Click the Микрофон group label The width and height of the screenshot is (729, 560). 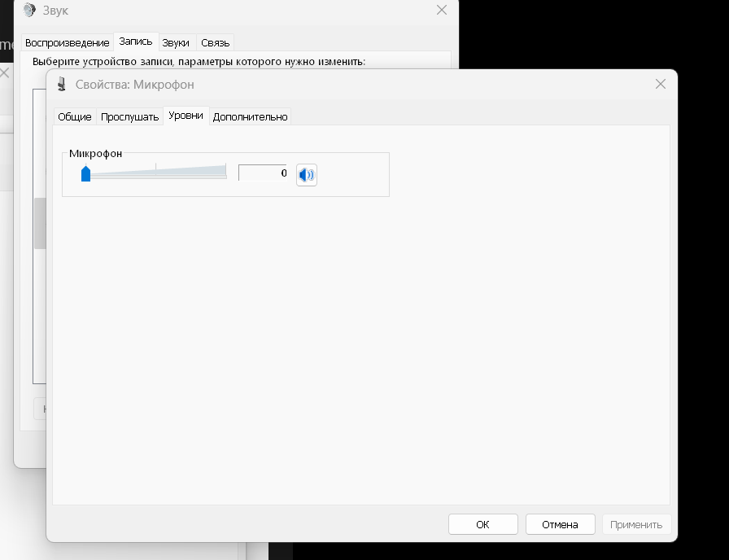pos(95,154)
